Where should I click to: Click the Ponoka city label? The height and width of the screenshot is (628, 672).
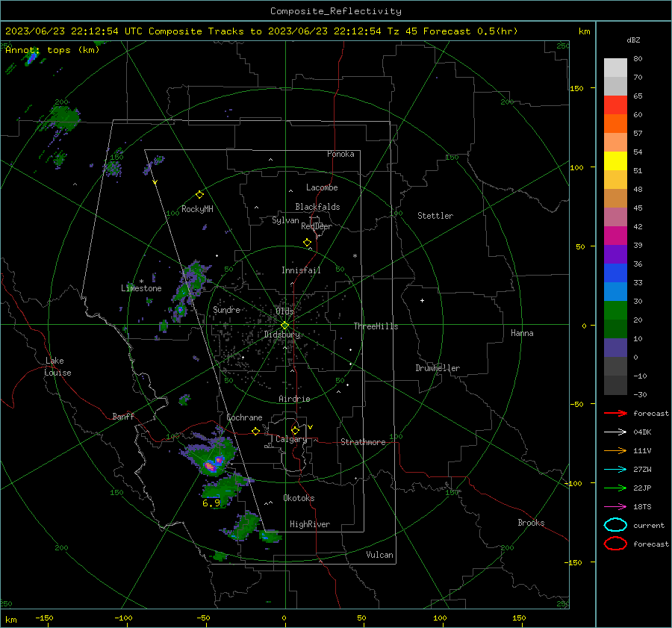pyautogui.click(x=340, y=154)
